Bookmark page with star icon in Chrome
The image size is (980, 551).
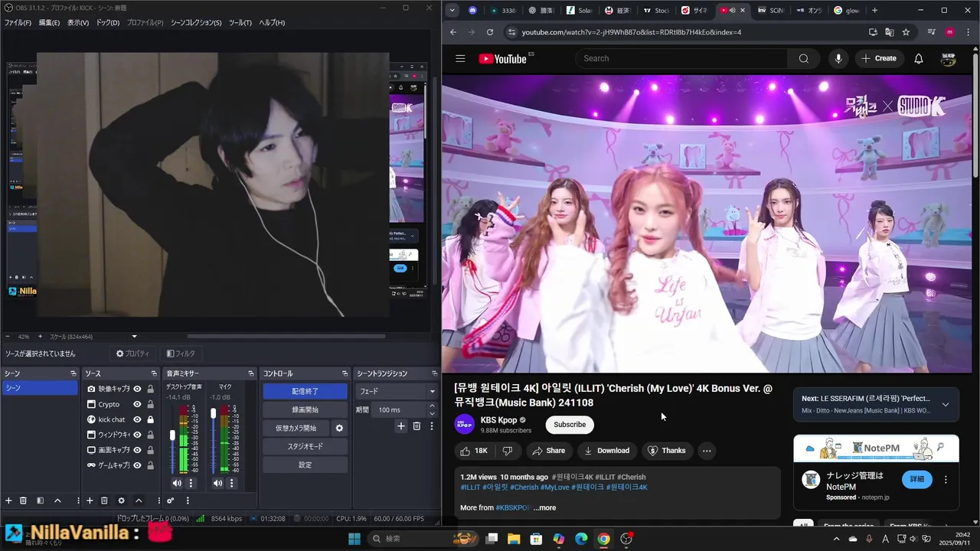pos(906,32)
